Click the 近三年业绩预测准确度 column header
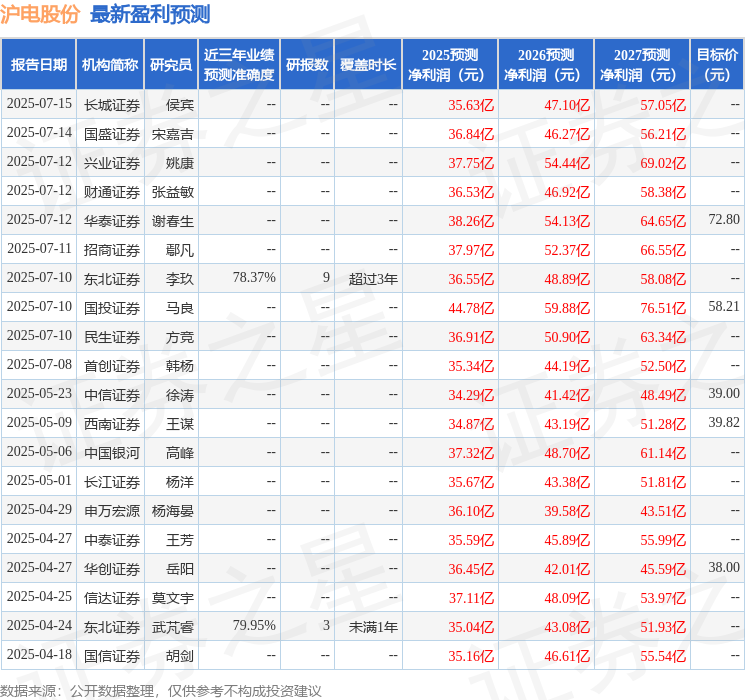The width and height of the screenshot is (745, 700). point(239,65)
